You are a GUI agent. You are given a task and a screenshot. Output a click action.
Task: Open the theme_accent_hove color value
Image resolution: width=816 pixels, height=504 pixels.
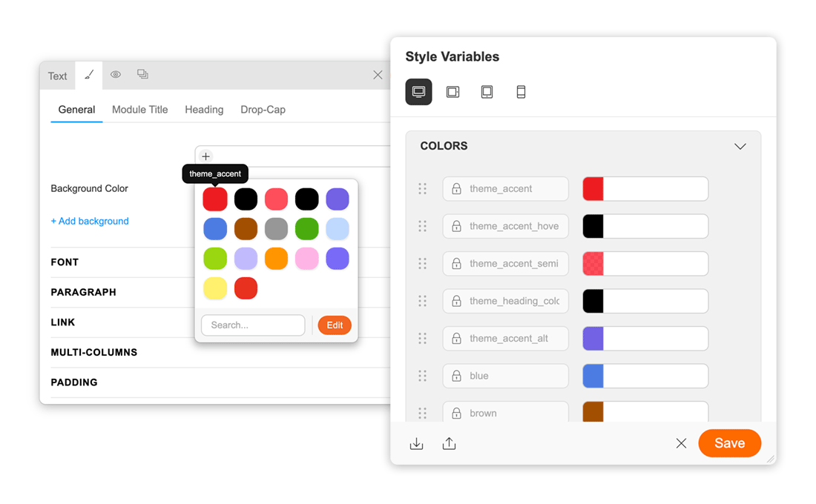[x=645, y=226]
